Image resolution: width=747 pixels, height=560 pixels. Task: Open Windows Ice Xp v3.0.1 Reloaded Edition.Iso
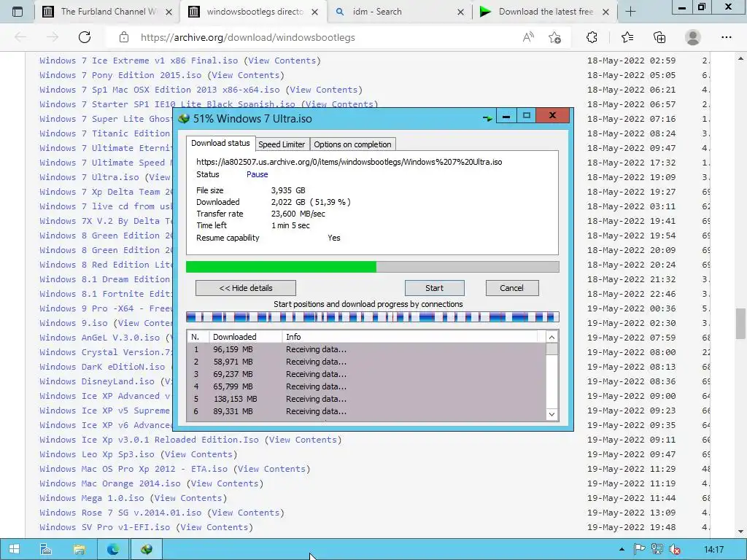[x=149, y=440]
